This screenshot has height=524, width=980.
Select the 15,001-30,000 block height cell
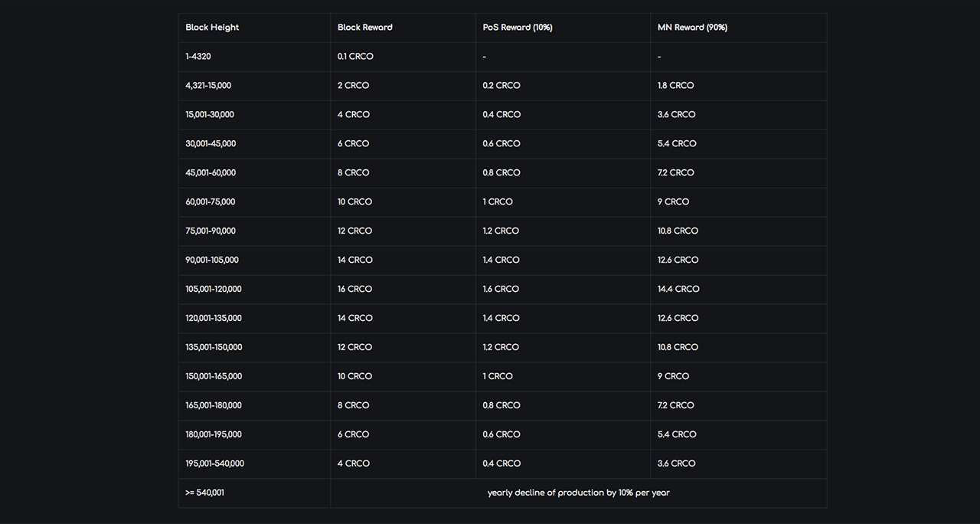pyautogui.click(x=254, y=115)
